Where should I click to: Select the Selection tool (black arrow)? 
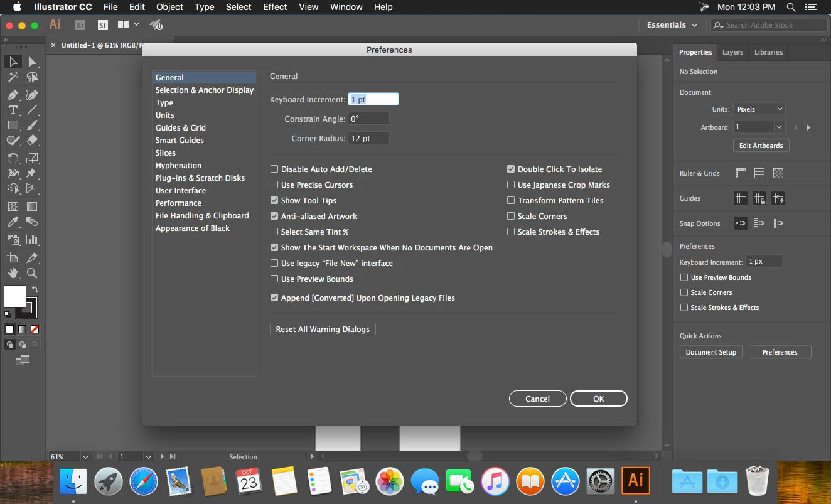point(13,62)
